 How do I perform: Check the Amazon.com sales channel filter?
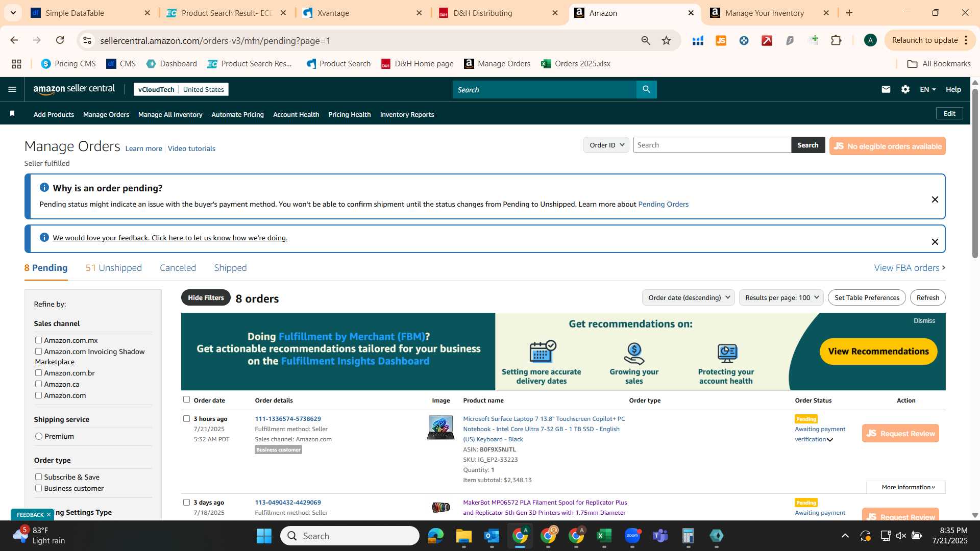[38, 395]
